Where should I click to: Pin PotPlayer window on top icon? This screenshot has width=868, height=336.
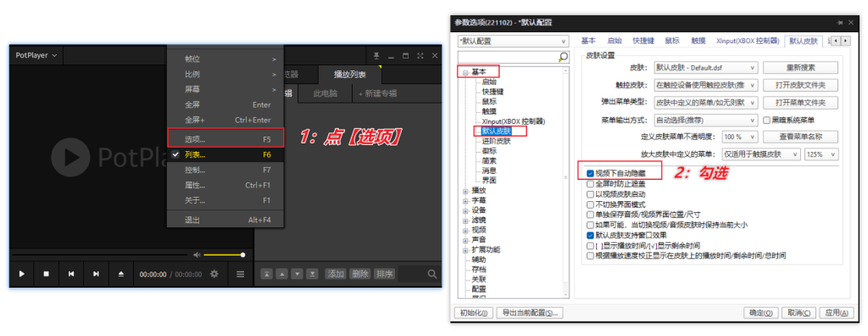376,55
